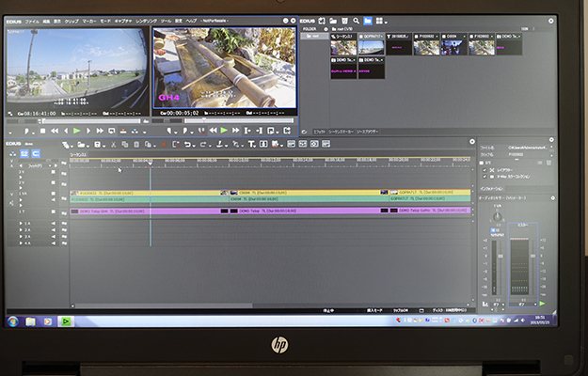
Task: Click the Cut scissors icon in the timeline toolbar
Action: 113,144
